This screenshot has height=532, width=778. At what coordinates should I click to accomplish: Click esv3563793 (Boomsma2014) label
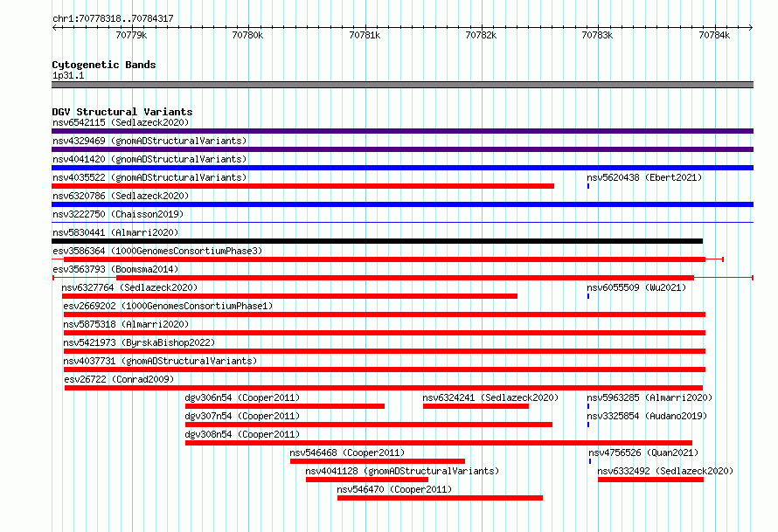[115, 269]
